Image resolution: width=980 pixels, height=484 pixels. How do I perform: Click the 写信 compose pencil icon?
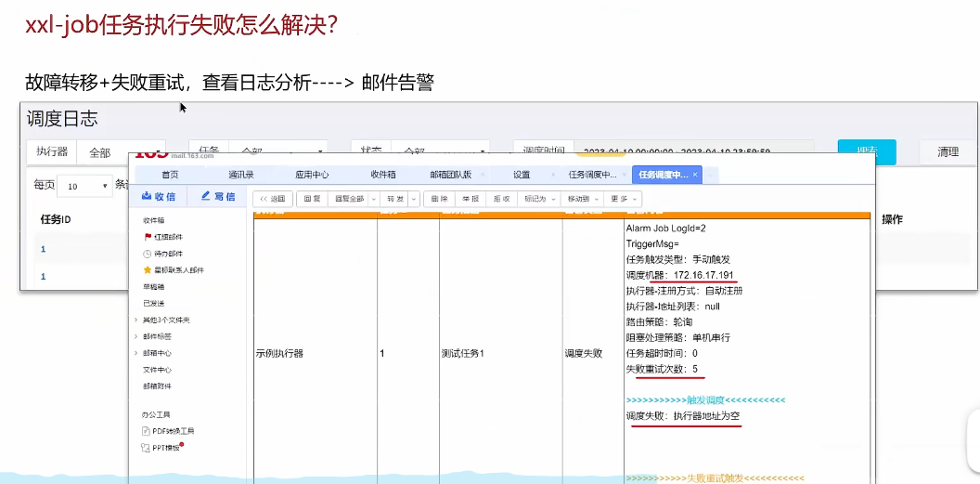click(x=206, y=196)
